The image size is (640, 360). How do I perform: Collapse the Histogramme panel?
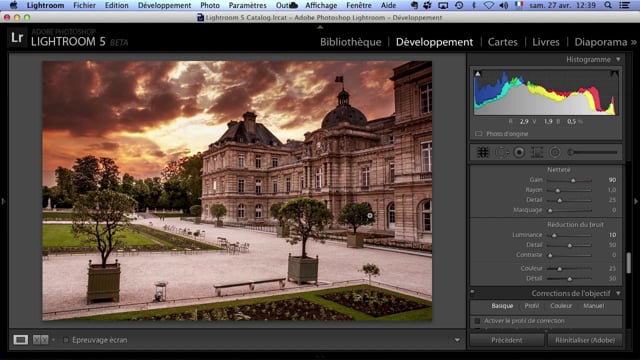click(x=618, y=60)
